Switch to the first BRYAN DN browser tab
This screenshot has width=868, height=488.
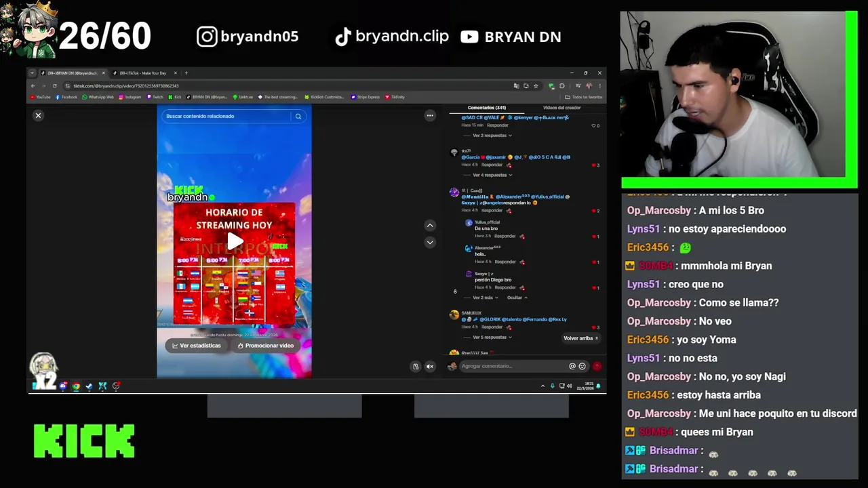click(x=72, y=73)
